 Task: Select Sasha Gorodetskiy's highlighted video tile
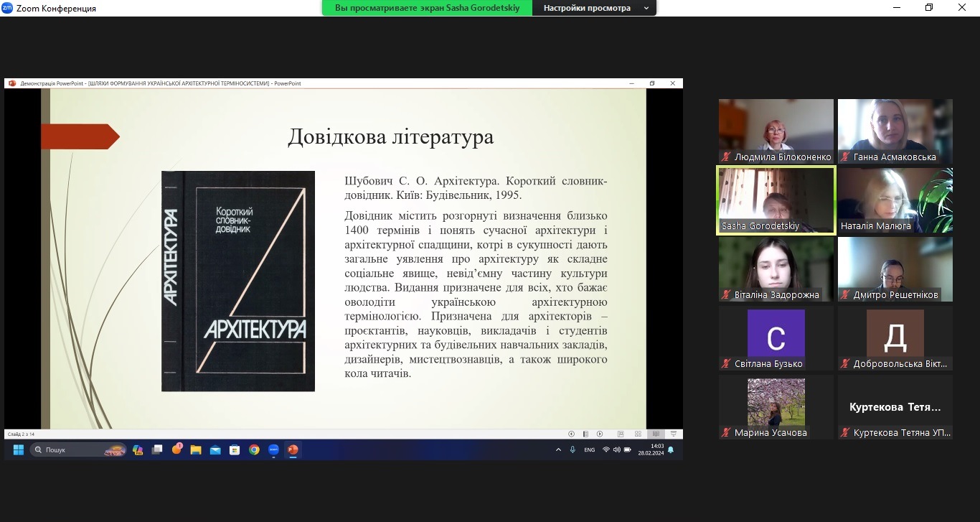(776, 200)
